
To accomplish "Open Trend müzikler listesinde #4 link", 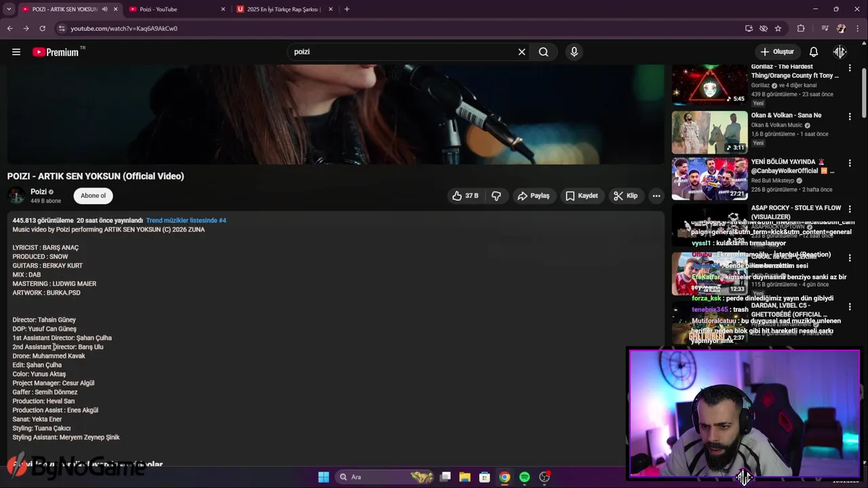I will click(x=186, y=220).
